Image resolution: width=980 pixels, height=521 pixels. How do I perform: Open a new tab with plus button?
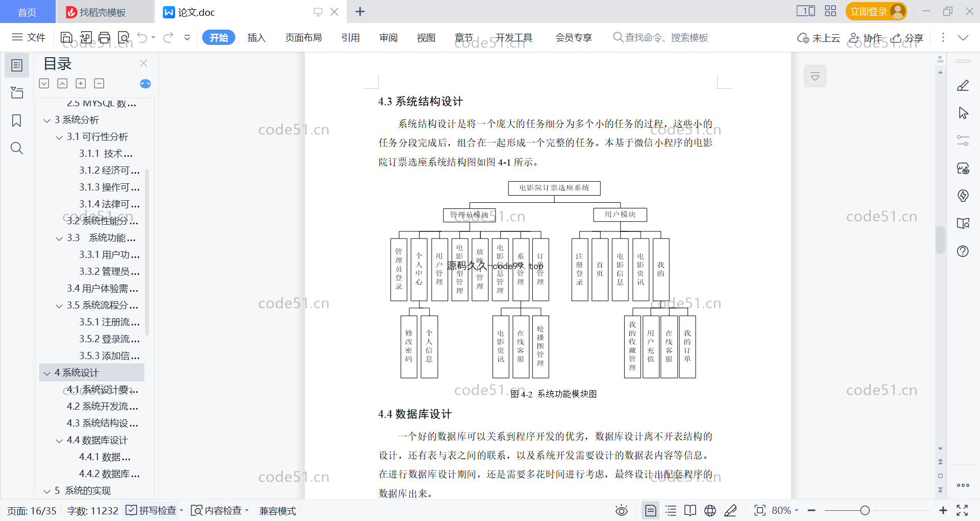[x=360, y=12]
